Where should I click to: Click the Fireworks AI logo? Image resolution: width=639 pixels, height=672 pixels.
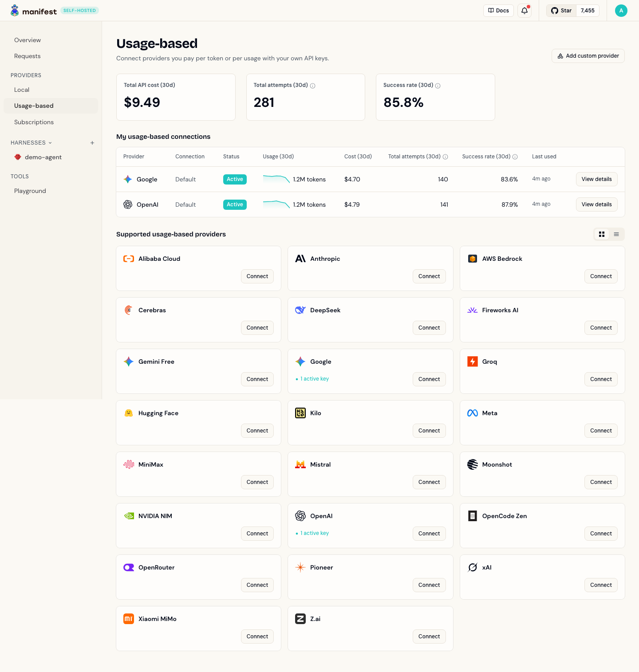point(473,310)
